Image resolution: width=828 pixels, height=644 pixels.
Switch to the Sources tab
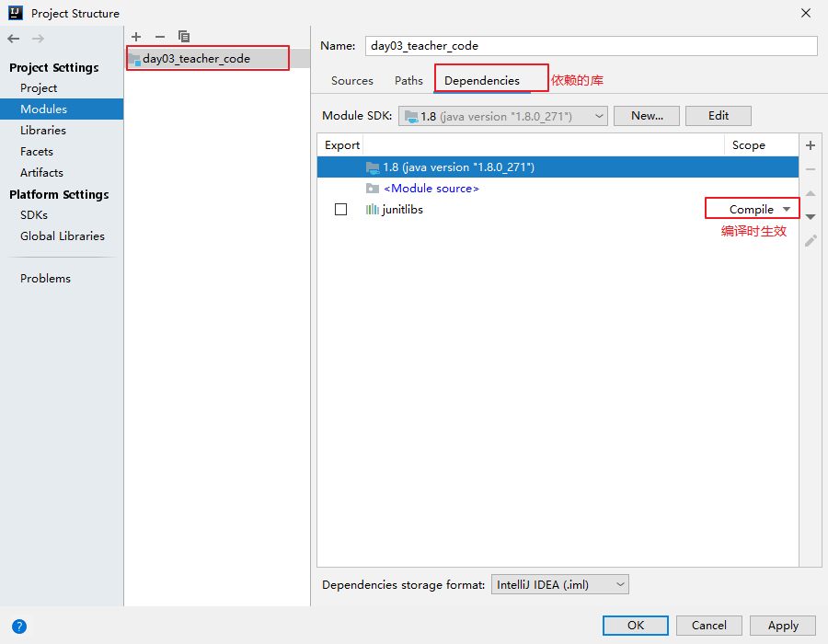352,81
